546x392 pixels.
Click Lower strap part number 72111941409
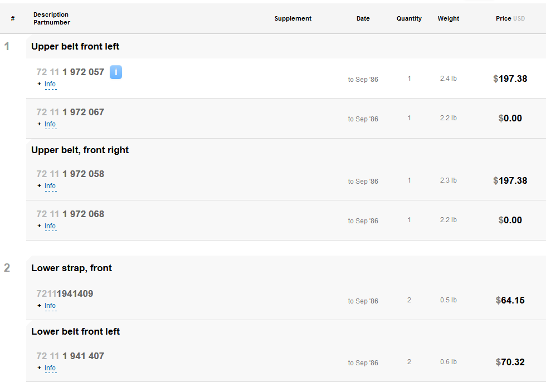65,293
